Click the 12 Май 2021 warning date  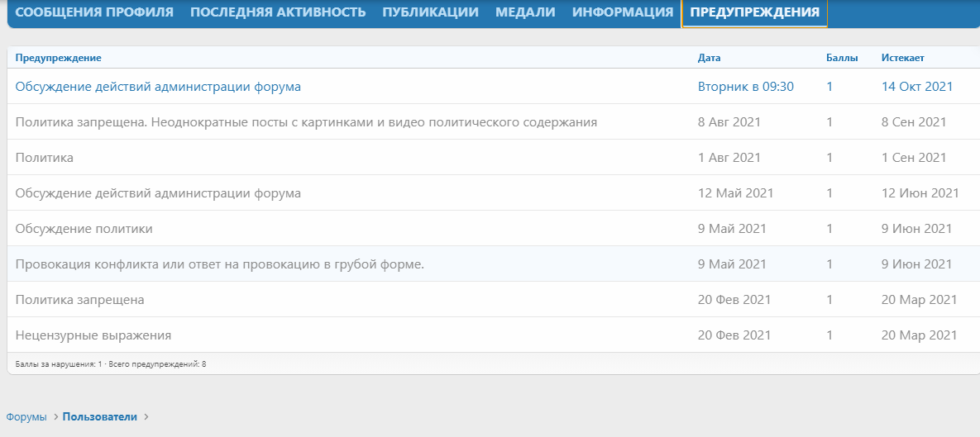(735, 193)
